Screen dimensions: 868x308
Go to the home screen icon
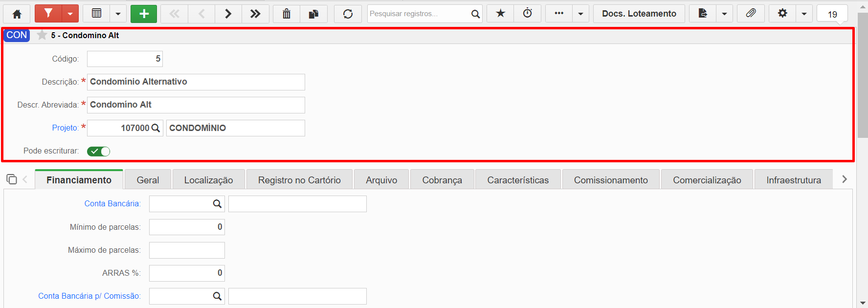17,14
